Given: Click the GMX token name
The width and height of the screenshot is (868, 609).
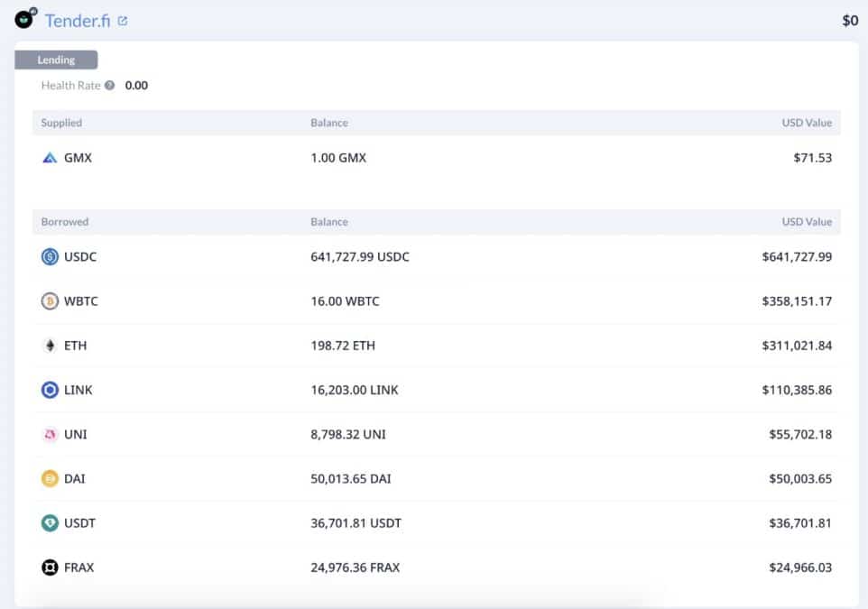Looking at the screenshot, I should point(78,158).
